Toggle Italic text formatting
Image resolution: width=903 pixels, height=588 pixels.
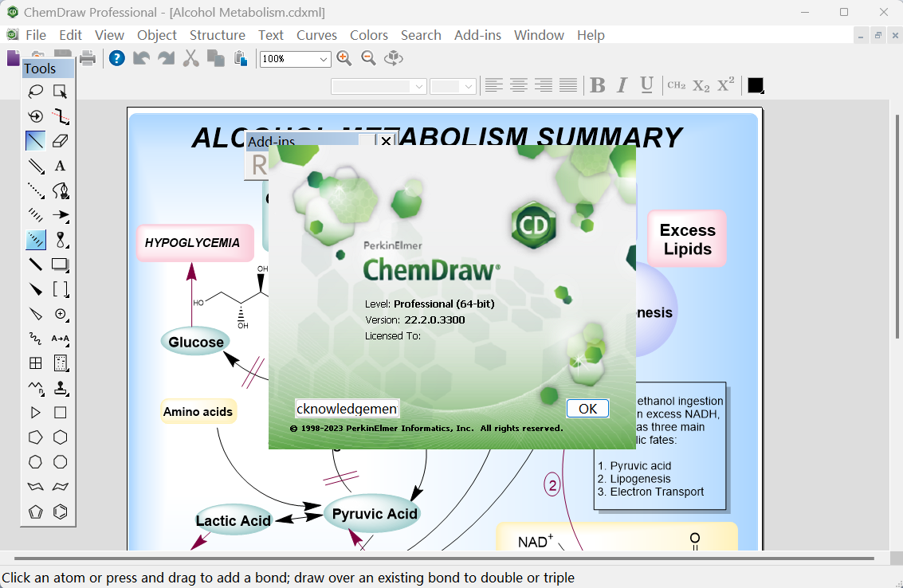[x=622, y=85]
